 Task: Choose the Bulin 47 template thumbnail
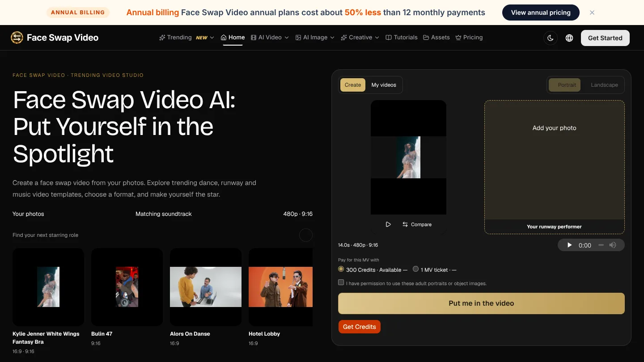click(x=127, y=287)
